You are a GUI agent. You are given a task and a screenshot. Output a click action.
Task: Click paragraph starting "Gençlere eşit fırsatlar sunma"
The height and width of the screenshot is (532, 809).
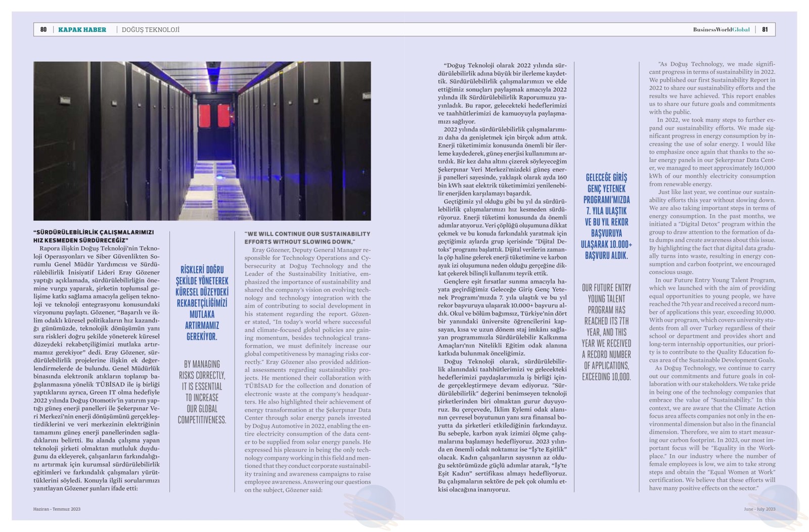tap(502, 317)
